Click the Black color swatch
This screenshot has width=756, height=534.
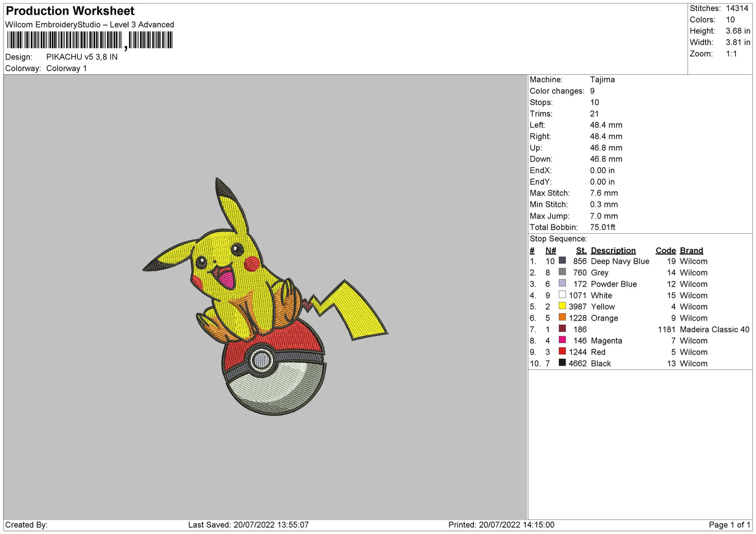[x=562, y=363]
